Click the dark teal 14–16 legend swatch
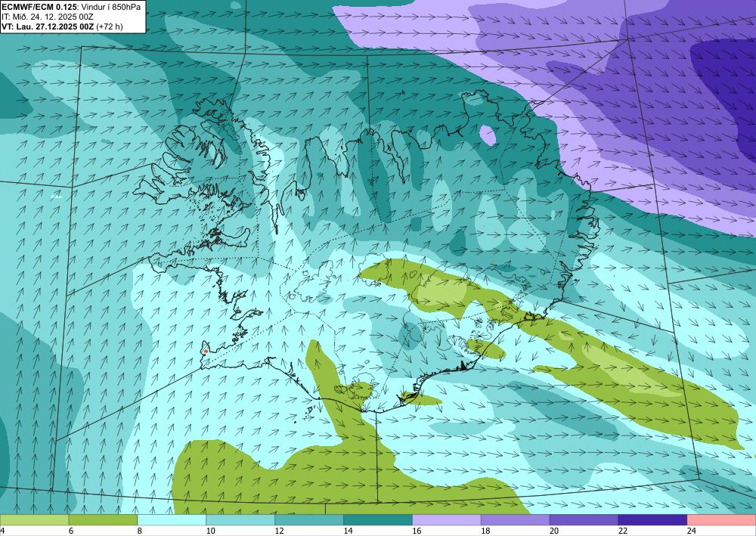The width and height of the screenshot is (756, 536). tap(378, 520)
